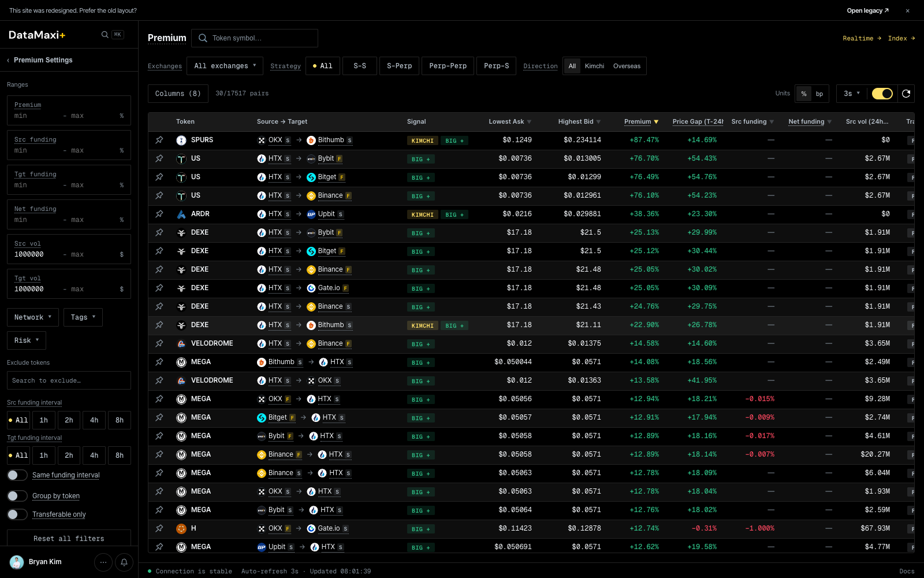Select percent units
Image resolution: width=924 pixels, height=578 pixels.
click(x=804, y=94)
